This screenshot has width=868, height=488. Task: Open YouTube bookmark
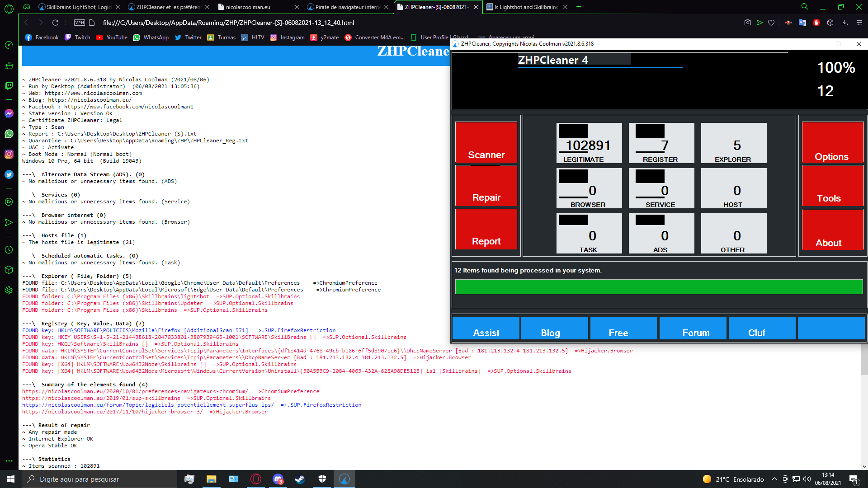tap(112, 38)
